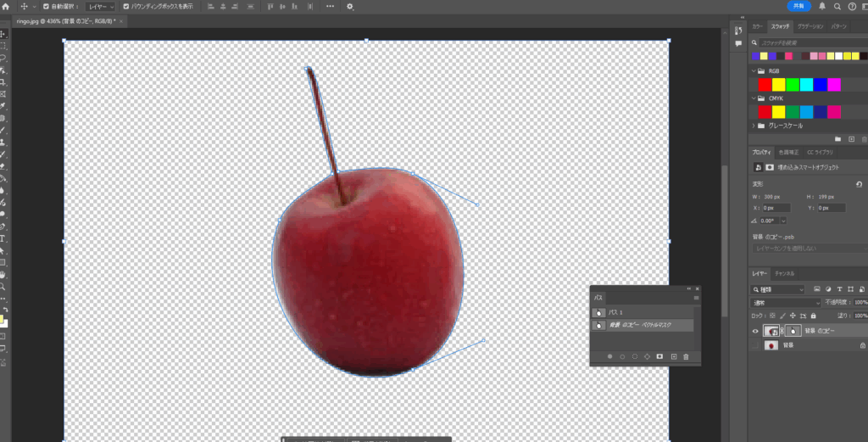Click the Home icon in the options bar

coord(6,6)
